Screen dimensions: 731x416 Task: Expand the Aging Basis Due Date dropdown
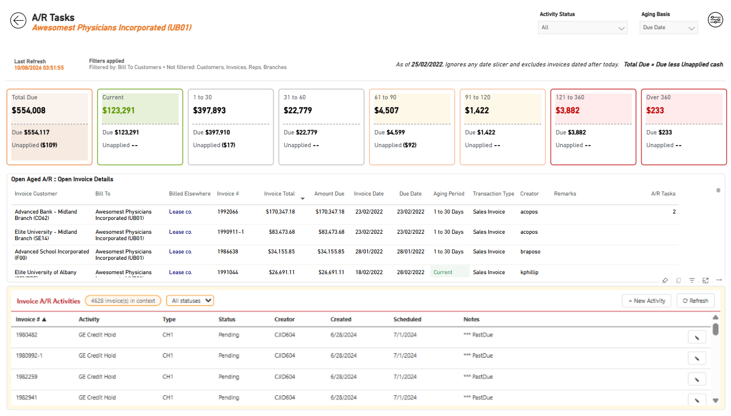(x=669, y=28)
